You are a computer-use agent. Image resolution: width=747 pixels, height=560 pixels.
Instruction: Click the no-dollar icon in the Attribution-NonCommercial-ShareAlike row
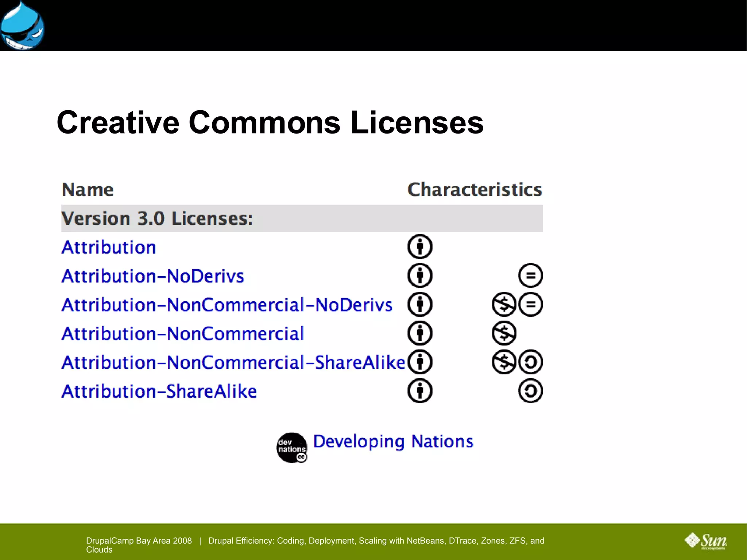[504, 362]
